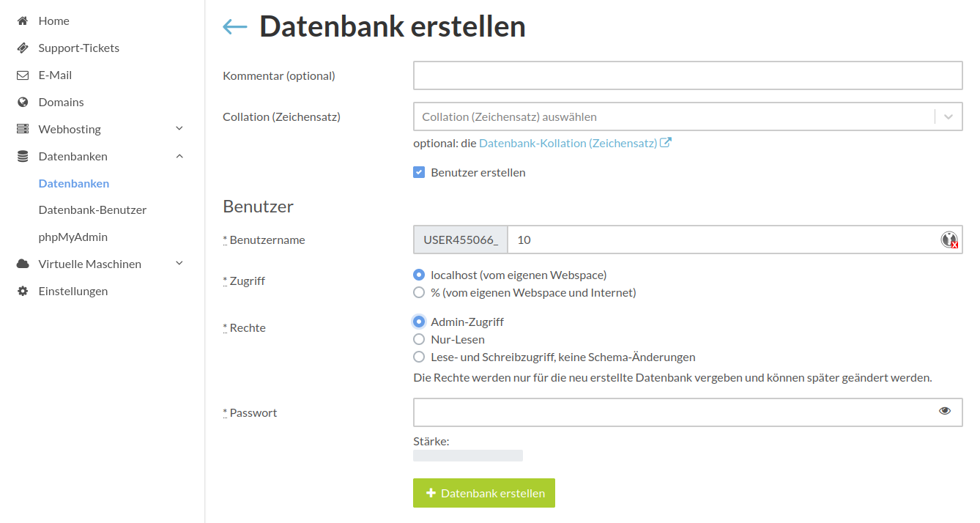980x523 pixels.
Task: Click the password manager icon in Benutzername field
Action: 949,240
